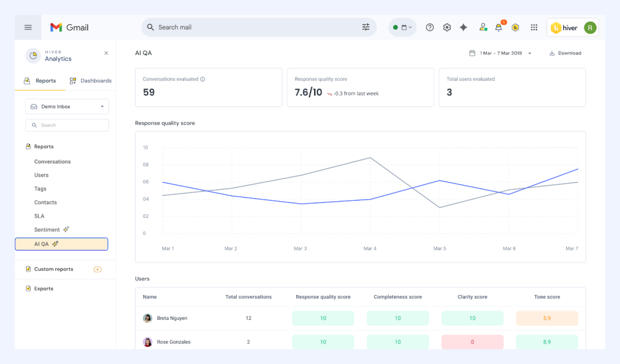The image size is (620, 364).
Task: Open the Exports section
Action: pos(44,288)
